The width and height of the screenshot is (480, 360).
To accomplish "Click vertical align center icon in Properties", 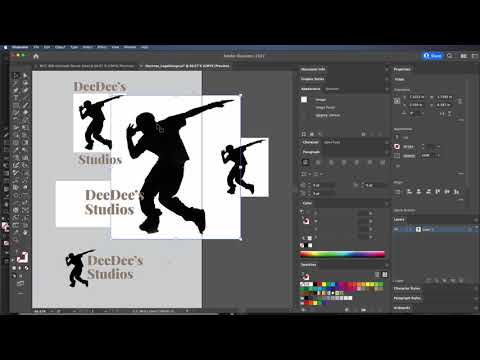I will [x=448, y=192].
